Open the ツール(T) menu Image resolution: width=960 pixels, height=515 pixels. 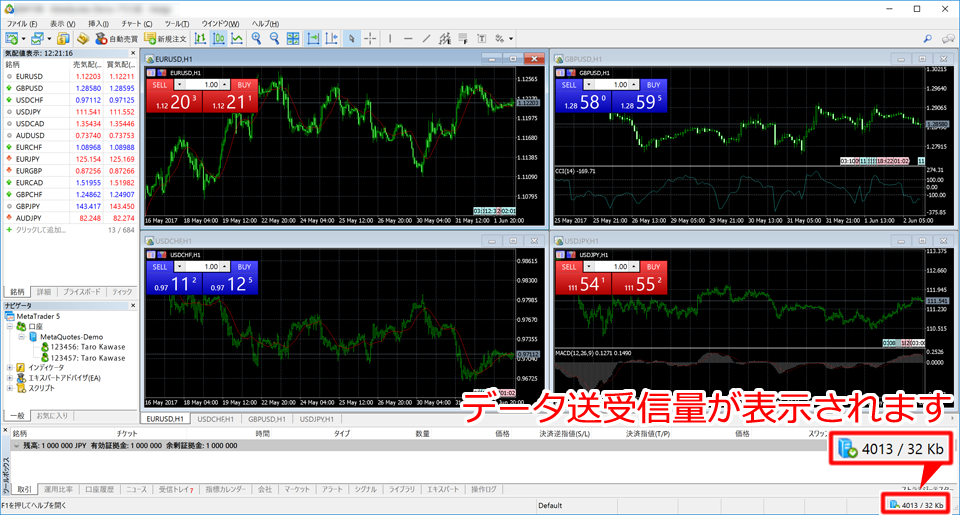point(176,23)
